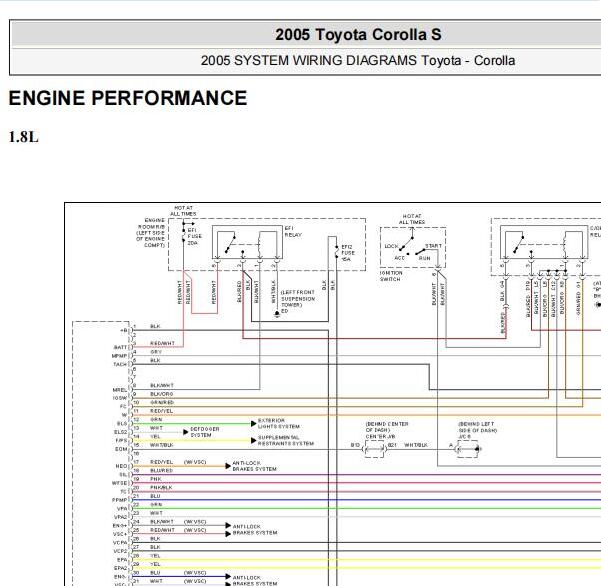601x586 pixels.
Task: Click 'BLK/ORG' wire label at pin 9
Action: point(162,394)
